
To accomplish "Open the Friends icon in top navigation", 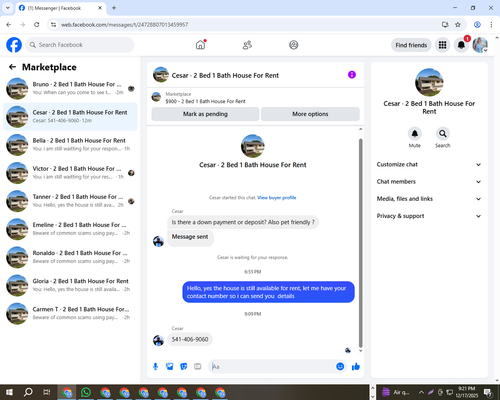I will [x=247, y=45].
